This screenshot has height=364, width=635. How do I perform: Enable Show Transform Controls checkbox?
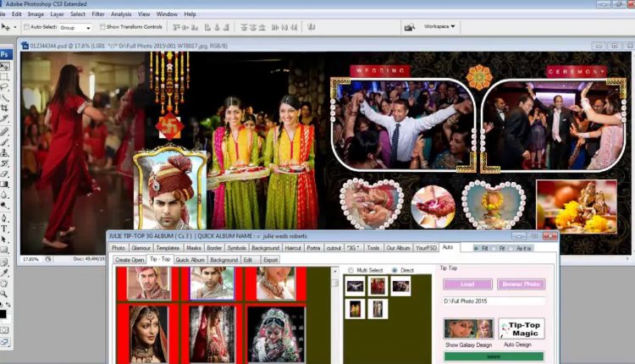pyautogui.click(x=102, y=27)
